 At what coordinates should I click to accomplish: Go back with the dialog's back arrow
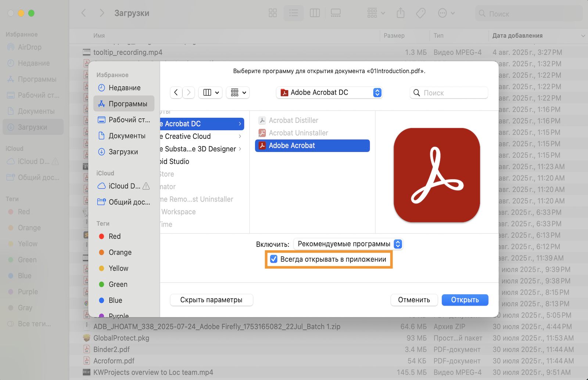click(176, 93)
